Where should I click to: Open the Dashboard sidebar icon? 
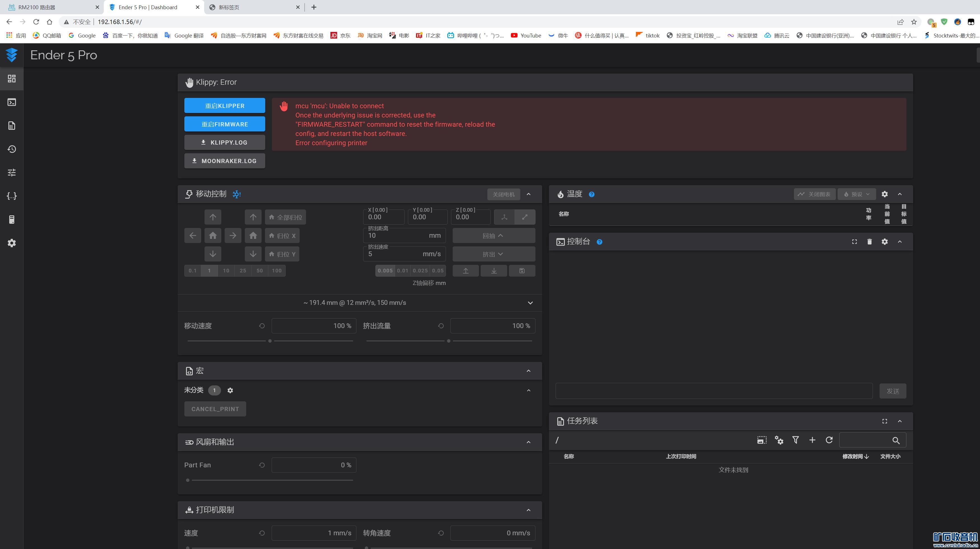(12, 79)
